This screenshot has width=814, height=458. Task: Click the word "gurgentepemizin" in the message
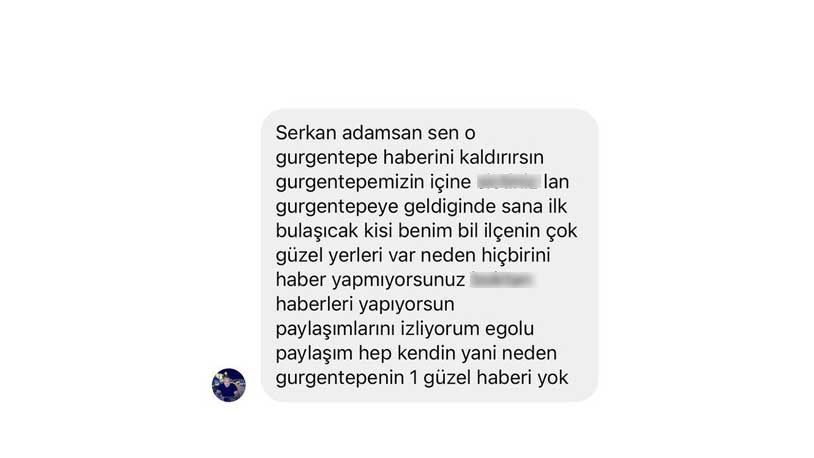click(350, 182)
